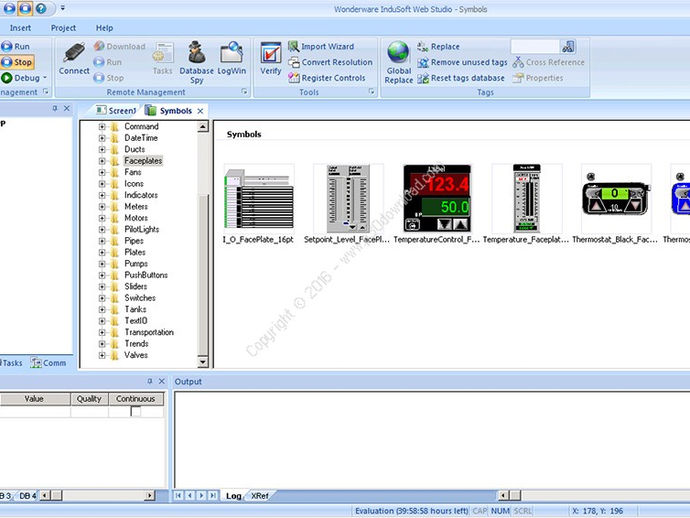Switch to the Log output tab
The height and width of the screenshot is (518, 690).
click(233, 496)
